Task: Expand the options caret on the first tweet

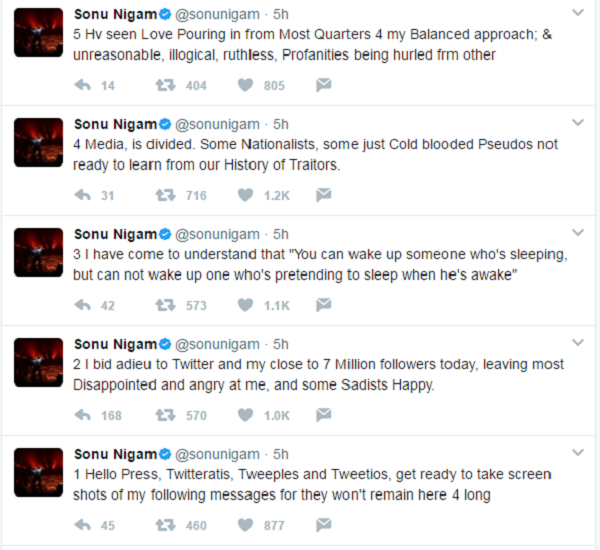Action: tap(578, 13)
